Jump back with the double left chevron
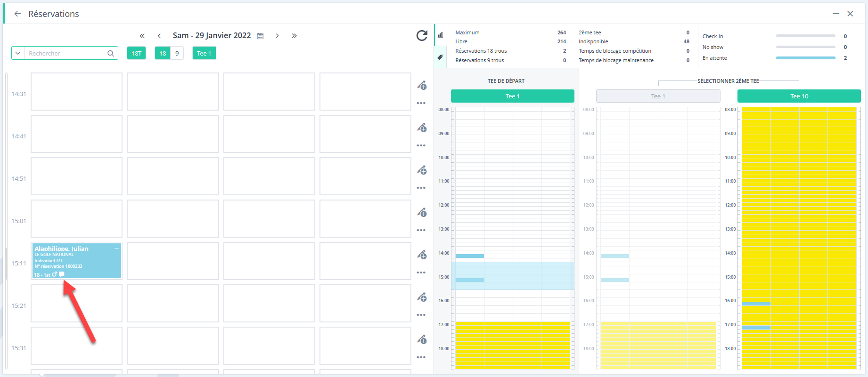Screen dimensions: 868x377 pos(142,36)
